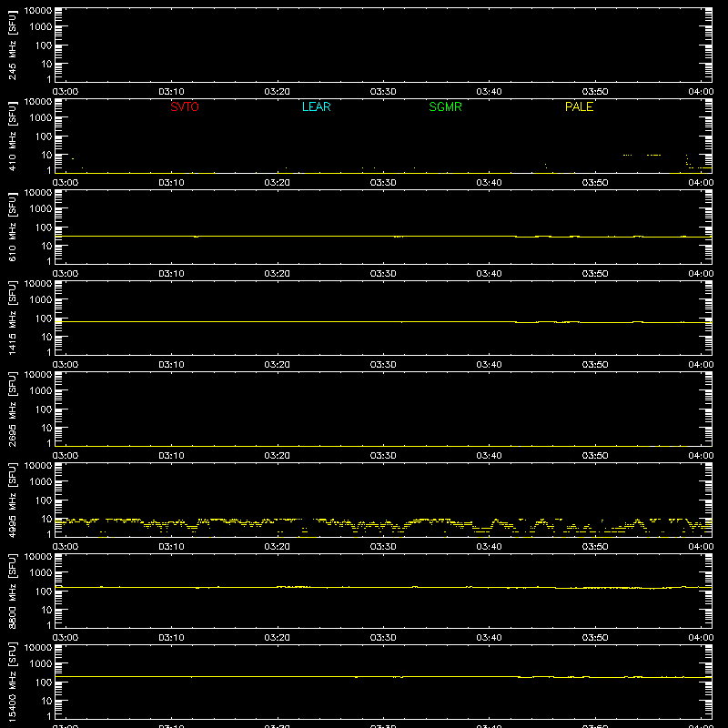Viewport: 728px width, 728px height.
Task: Click 03:40 time label under 610 MHz panel
Action: pos(489,274)
